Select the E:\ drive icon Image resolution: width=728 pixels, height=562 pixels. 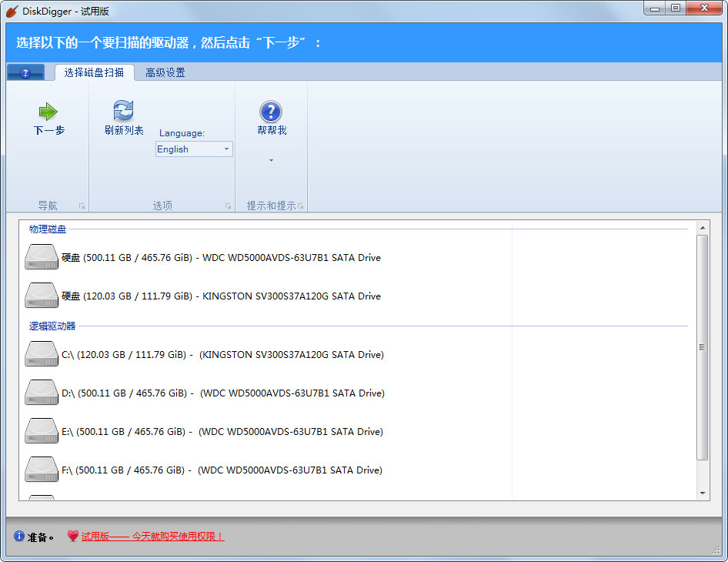point(42,431)
